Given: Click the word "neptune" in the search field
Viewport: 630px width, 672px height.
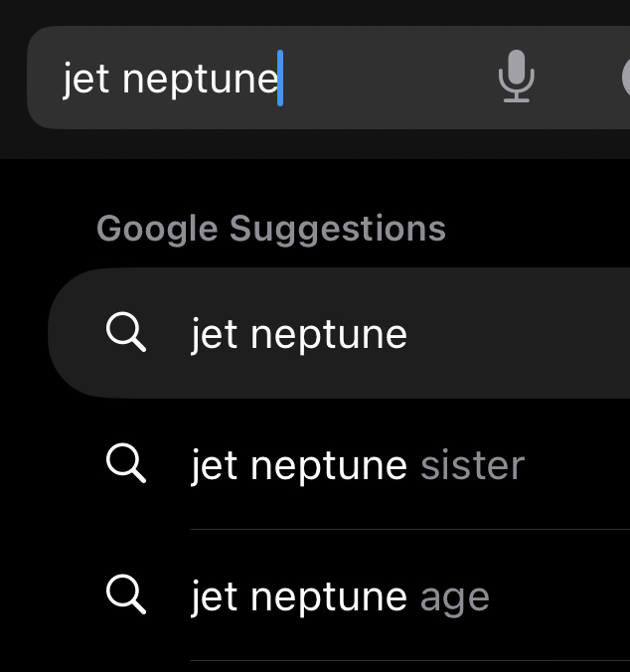Looking at the screenshot, I should pos(200,80).
